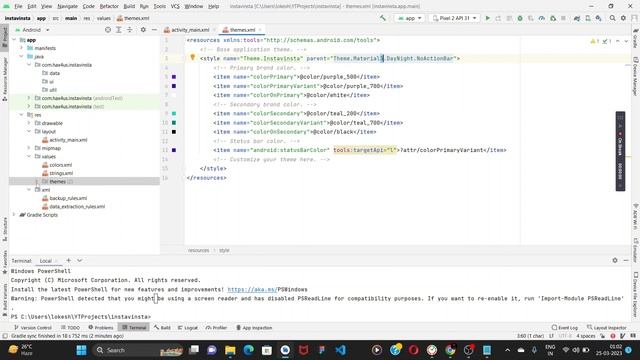640x360 pixels.
Task: Open the app run configuration dropdown
Action: [x=409, y=18]
